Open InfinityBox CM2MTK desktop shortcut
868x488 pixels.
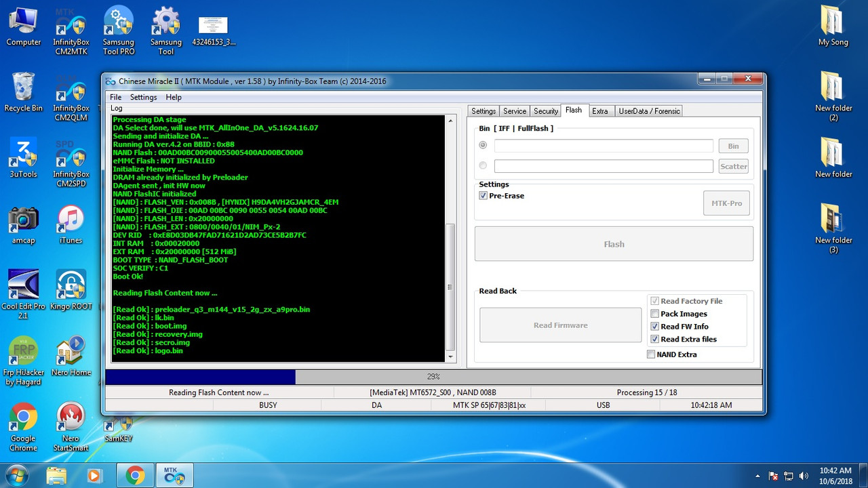click(x=71, y=30)
